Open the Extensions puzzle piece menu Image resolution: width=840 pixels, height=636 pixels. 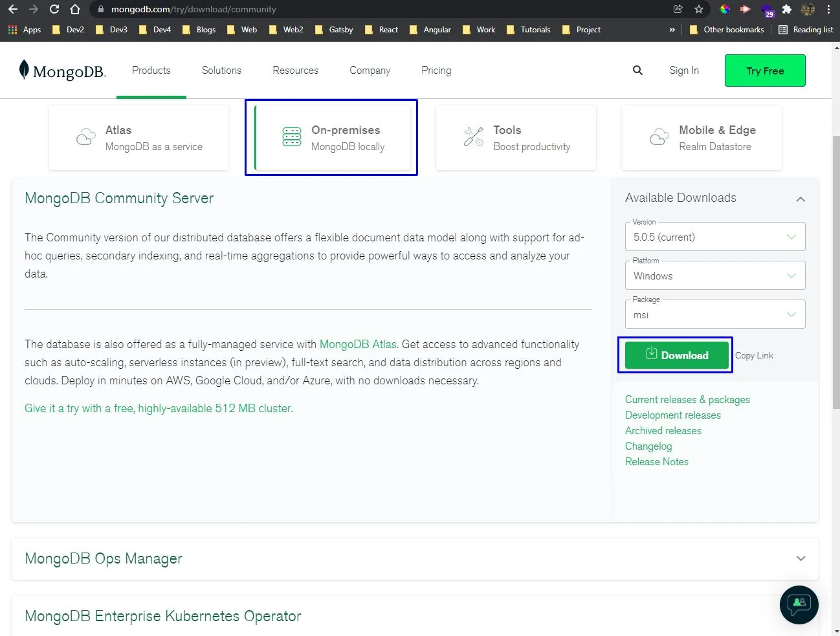[787, 9]
